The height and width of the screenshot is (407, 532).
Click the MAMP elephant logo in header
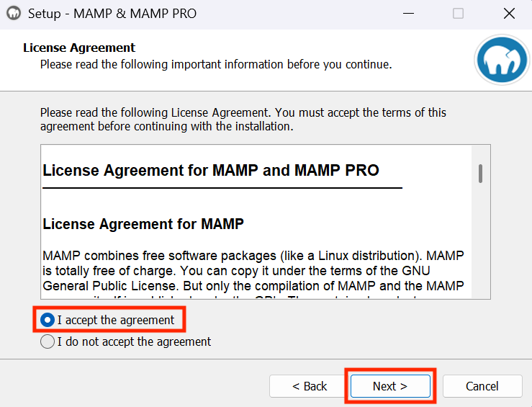(502, 60)
